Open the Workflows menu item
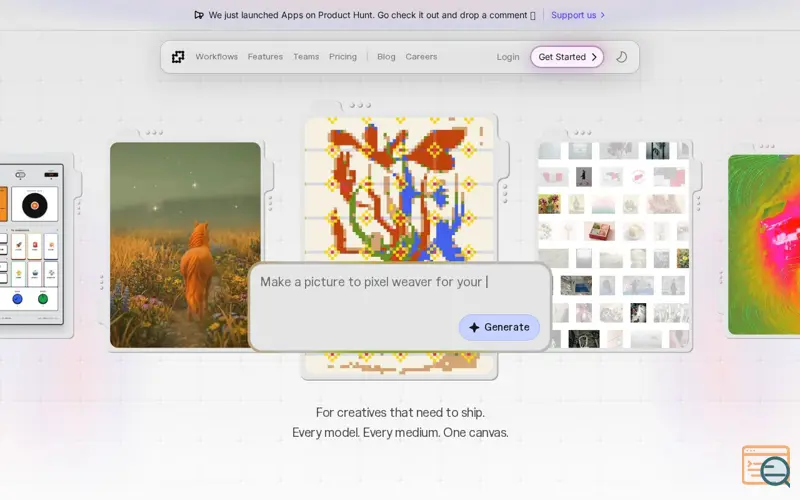The height and width of the screenshot is (500, 800). (x=216, y=57)
